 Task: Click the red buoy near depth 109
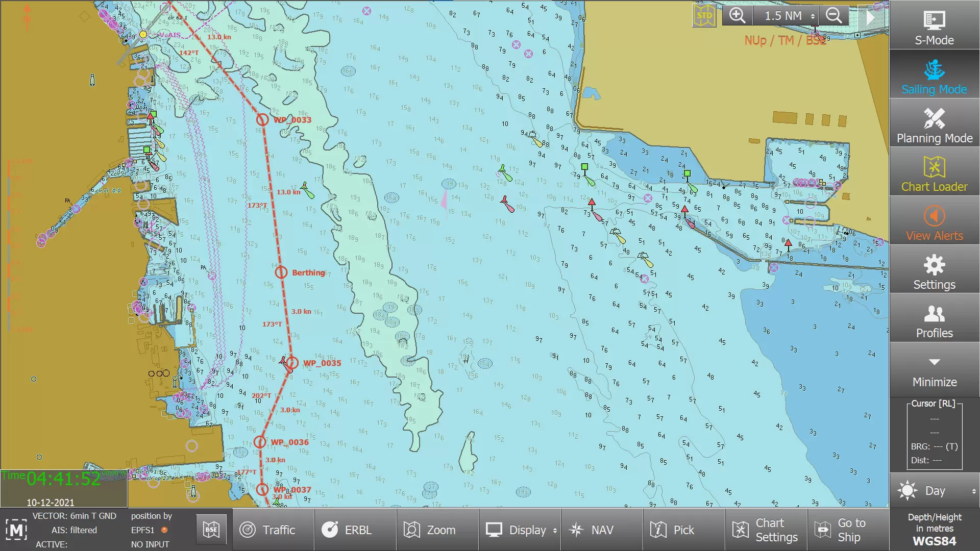tap(507, 204)
